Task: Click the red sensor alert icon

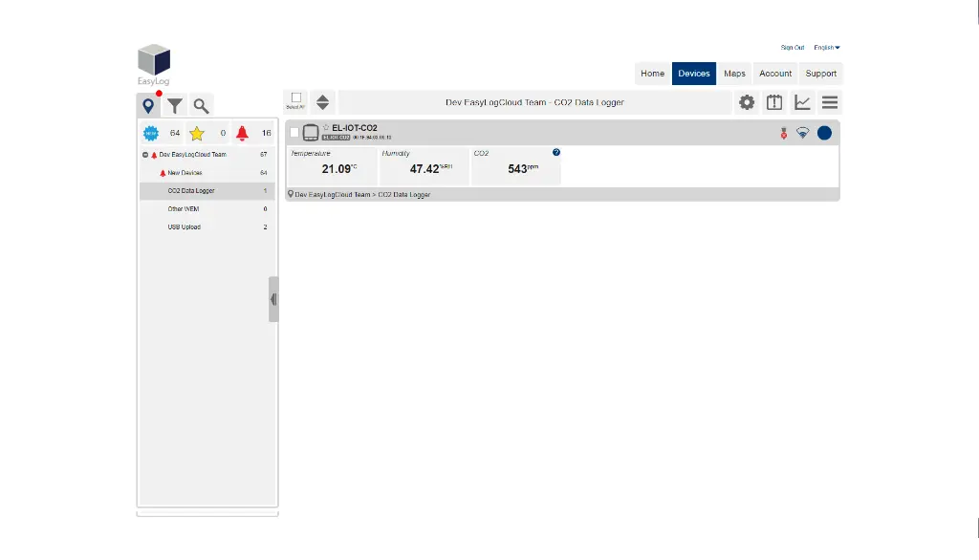Action: [x=784, y=133]
